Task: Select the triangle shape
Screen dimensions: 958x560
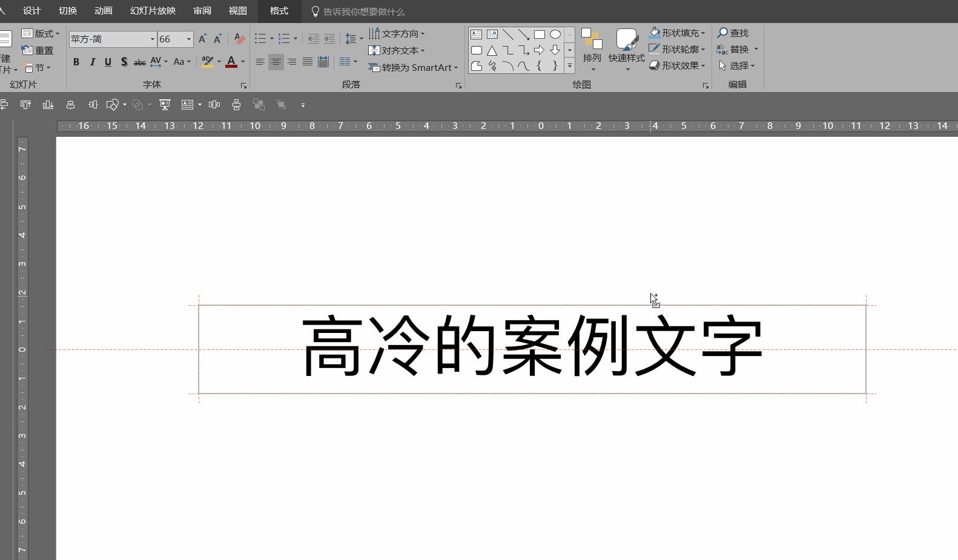Action: pyautogui.click(x=492, y=50)
